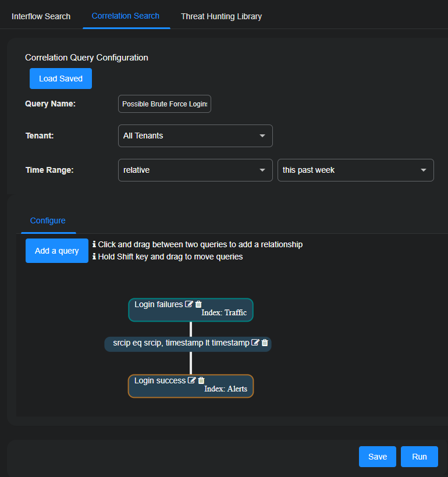Delete the Login success query
Image resolution: width=448 pixels, height=477 pixels.
(x=201, y=380)
